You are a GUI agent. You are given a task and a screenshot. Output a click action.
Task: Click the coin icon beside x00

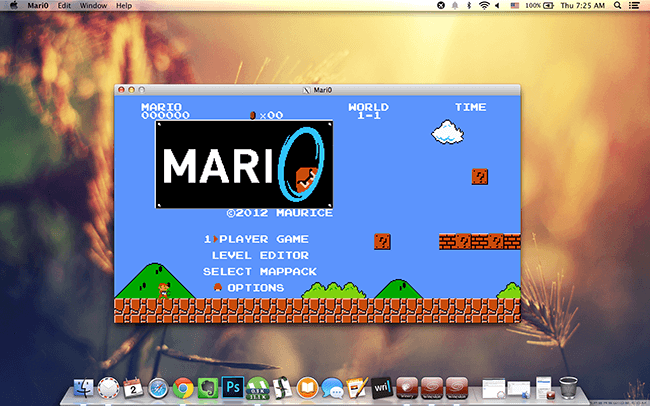(x=252, y=115)
